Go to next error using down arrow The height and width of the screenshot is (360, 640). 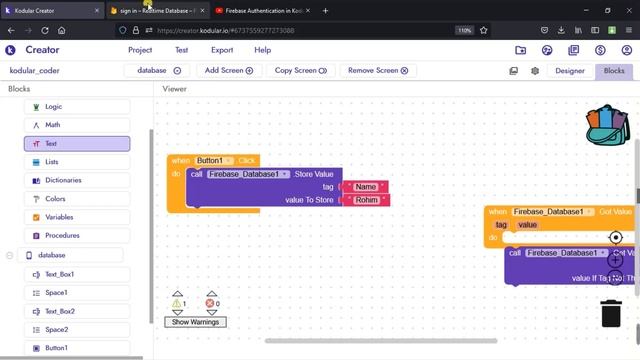click(x=211, y=313)
